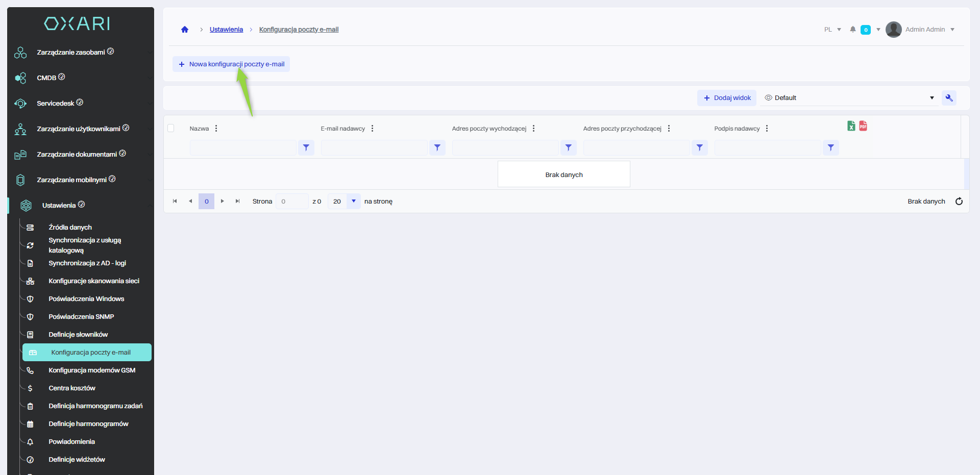Click the notifications bell icon
The image size is (980, 475).
(x=852, y=30)
